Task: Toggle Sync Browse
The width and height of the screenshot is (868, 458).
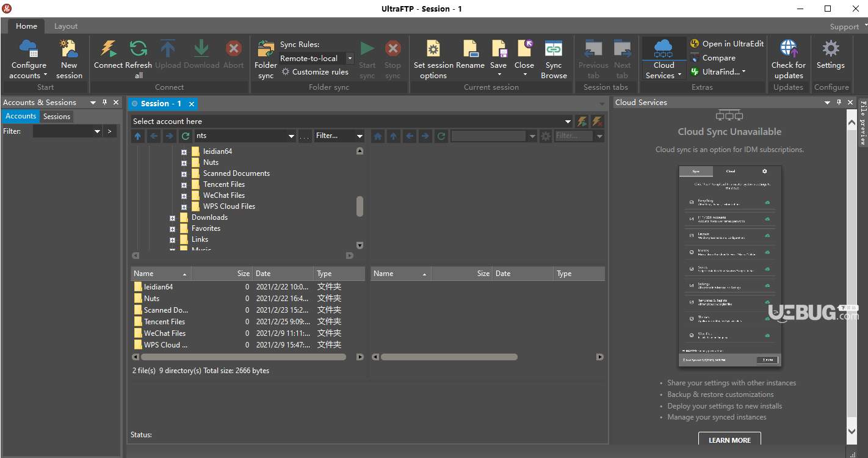Action: coord(554,59)
